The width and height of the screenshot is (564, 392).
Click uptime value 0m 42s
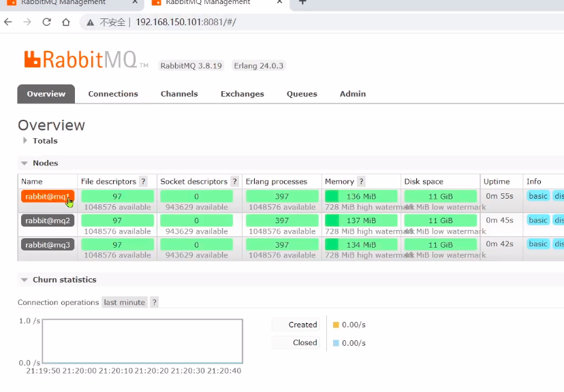(499, 244)
